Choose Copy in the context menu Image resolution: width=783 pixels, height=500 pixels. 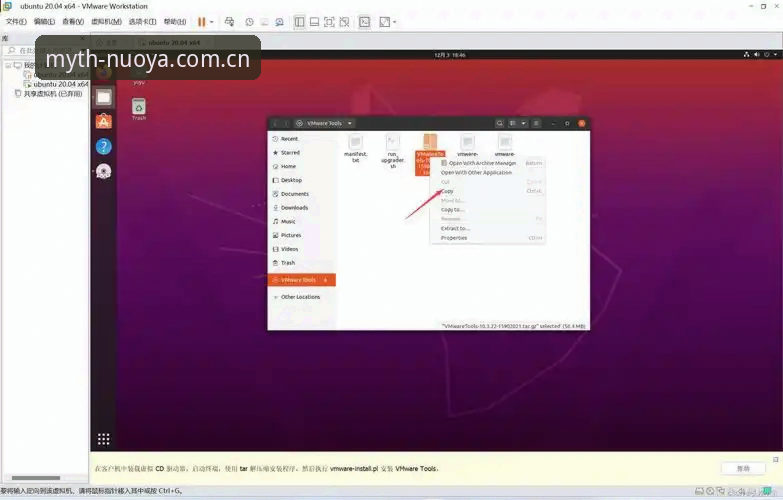(x=487, y=191)
